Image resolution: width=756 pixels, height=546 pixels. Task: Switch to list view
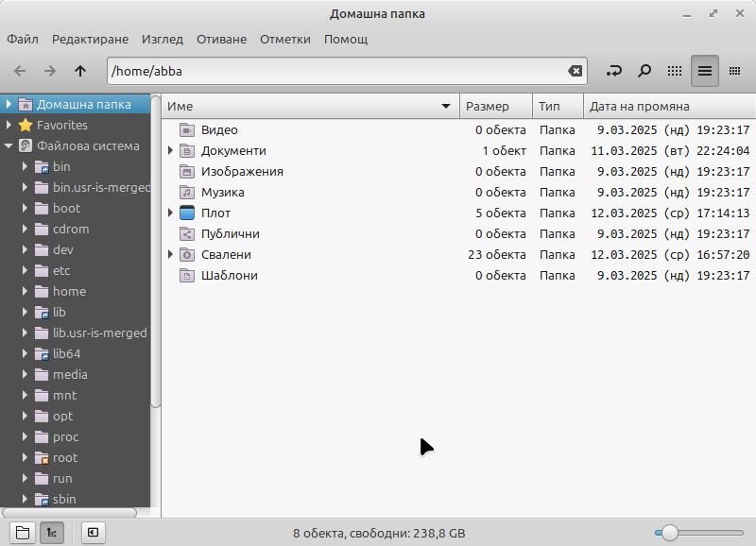tap(704, 71)
